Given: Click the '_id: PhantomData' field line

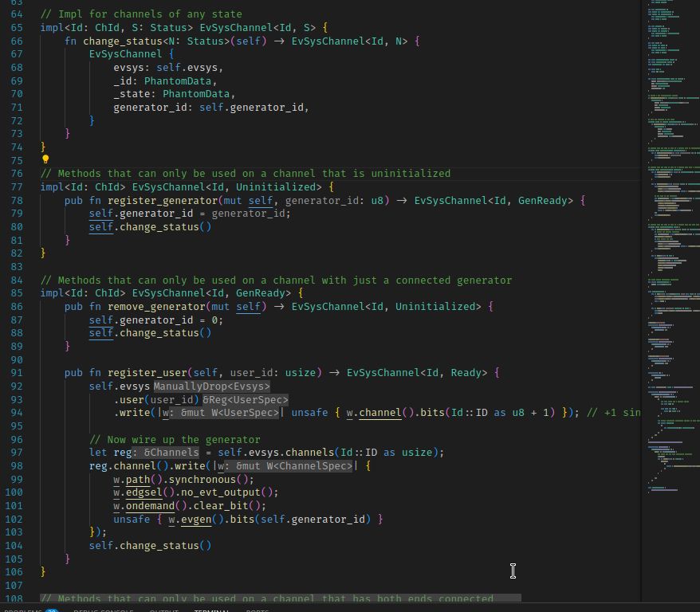Looking at the screenshot, I should tap(165, 80).
